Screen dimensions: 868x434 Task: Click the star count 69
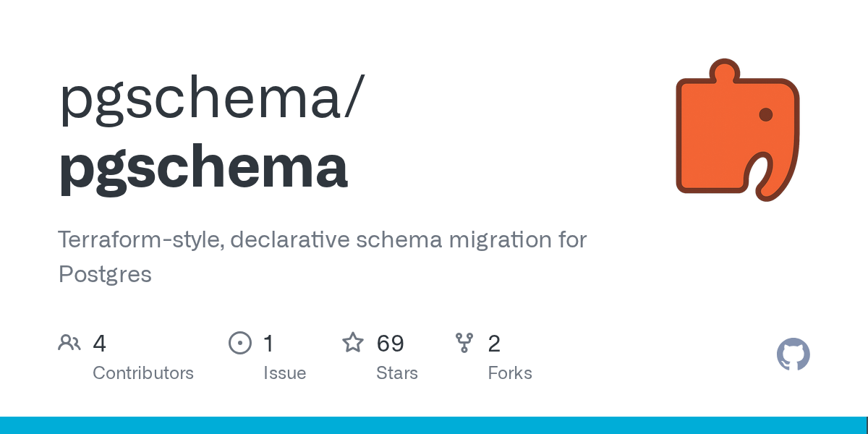391,344
